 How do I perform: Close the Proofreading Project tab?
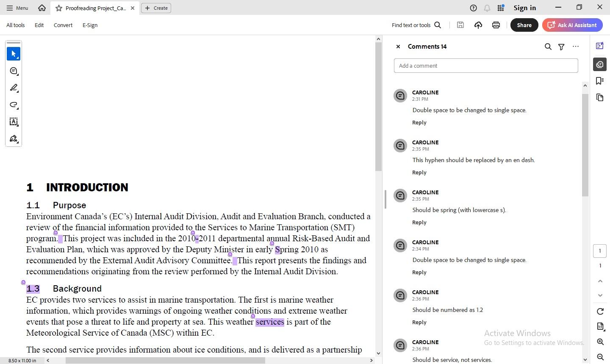(x=133, y=8)
